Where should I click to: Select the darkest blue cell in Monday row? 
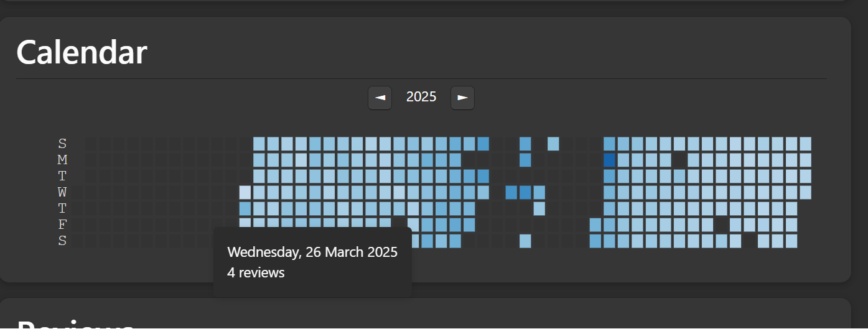(x=609, y=160)
